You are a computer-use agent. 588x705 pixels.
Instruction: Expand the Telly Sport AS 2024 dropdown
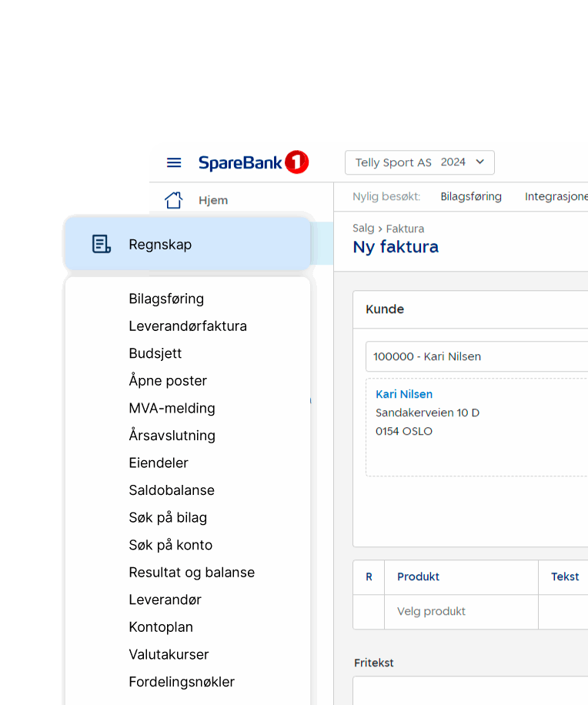tap(419, 162)
